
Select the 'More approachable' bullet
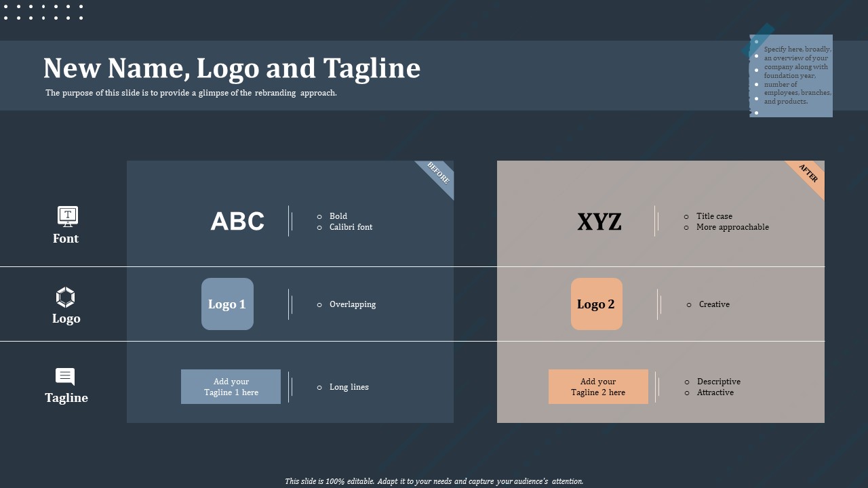[733, 227]
